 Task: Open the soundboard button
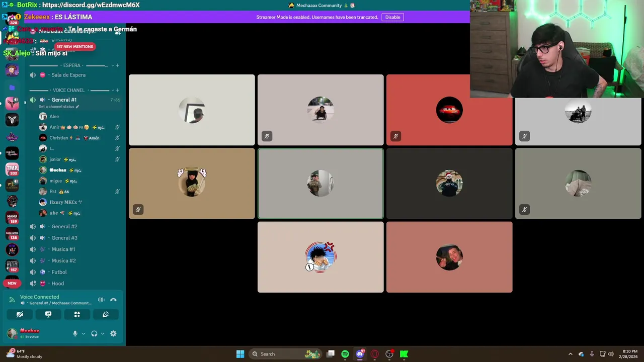tap(106, 314)
